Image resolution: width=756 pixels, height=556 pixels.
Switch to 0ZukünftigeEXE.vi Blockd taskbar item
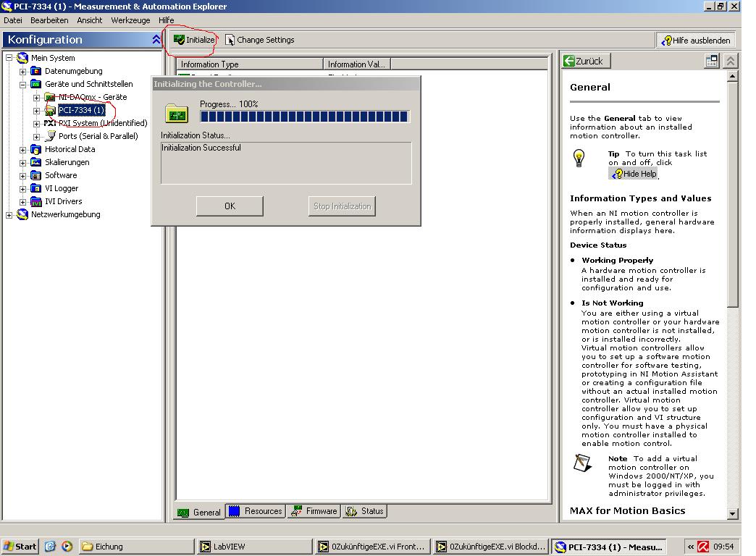click(491, 547)
